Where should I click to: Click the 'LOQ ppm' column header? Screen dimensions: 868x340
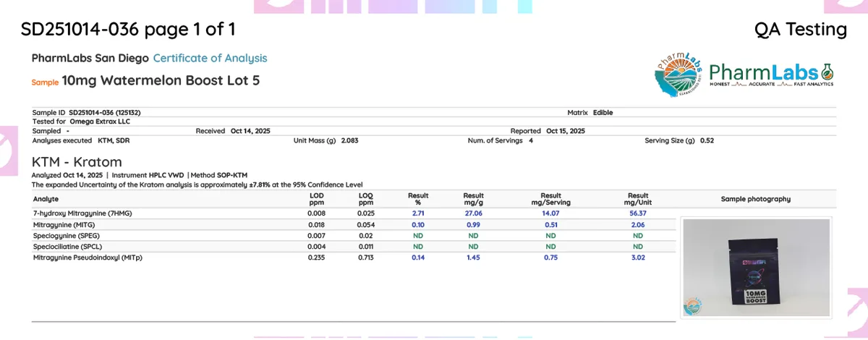367,199
